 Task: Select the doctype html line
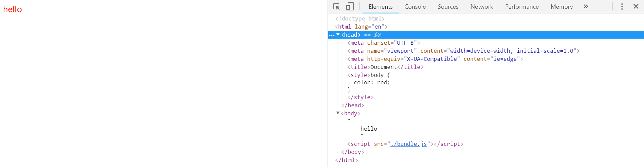[360, 18]
